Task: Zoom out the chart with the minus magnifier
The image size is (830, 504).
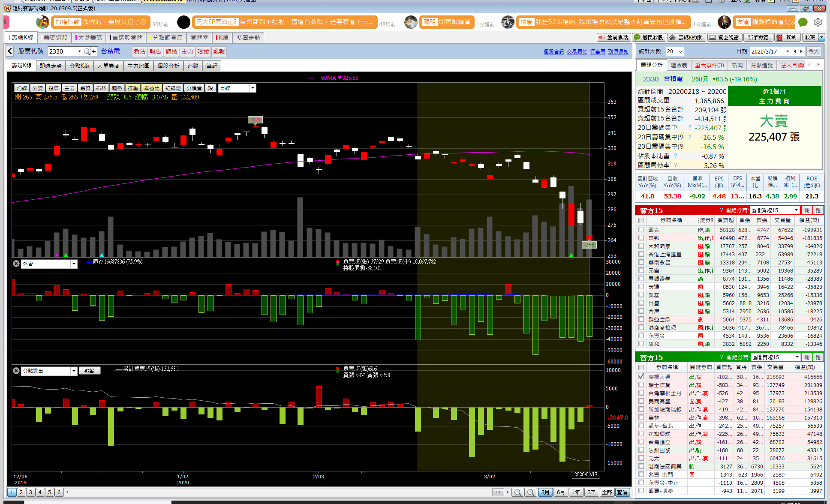Action: [517, 492]
